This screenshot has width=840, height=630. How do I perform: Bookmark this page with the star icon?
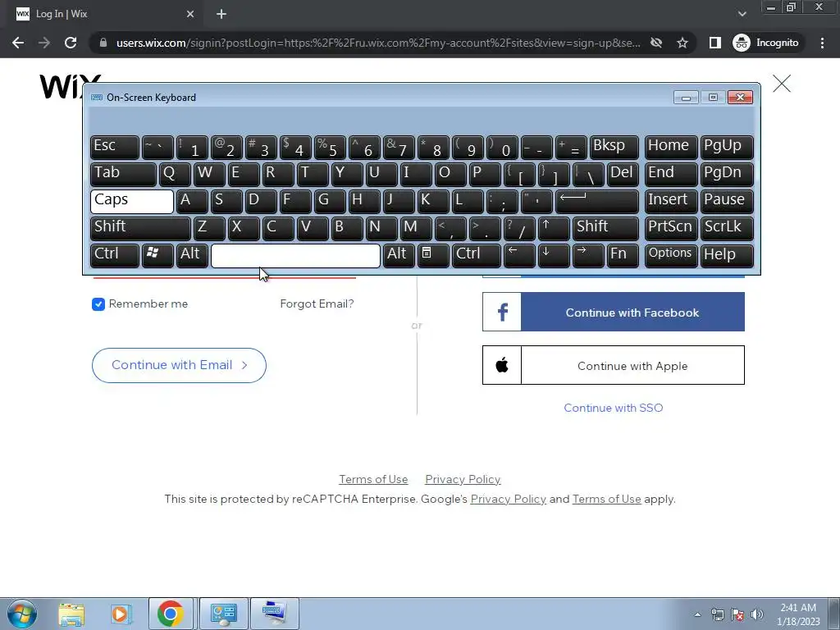[x=682, y=43]
